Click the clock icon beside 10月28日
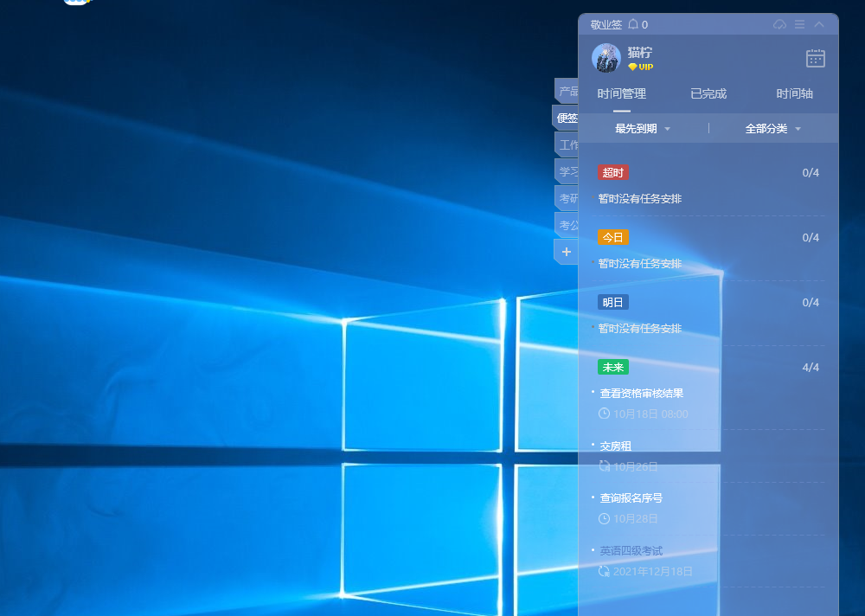 [604, 519]
